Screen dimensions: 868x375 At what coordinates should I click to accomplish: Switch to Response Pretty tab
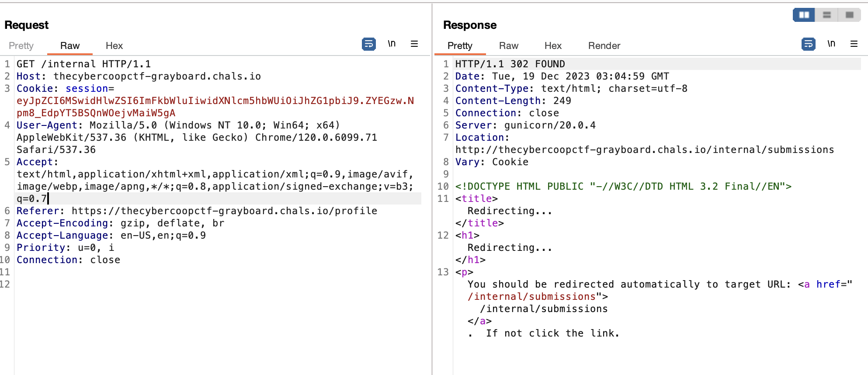click(x=460, y=46)
